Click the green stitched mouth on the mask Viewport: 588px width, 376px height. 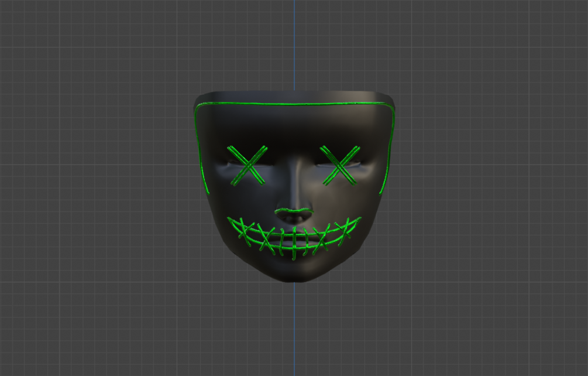294,238
